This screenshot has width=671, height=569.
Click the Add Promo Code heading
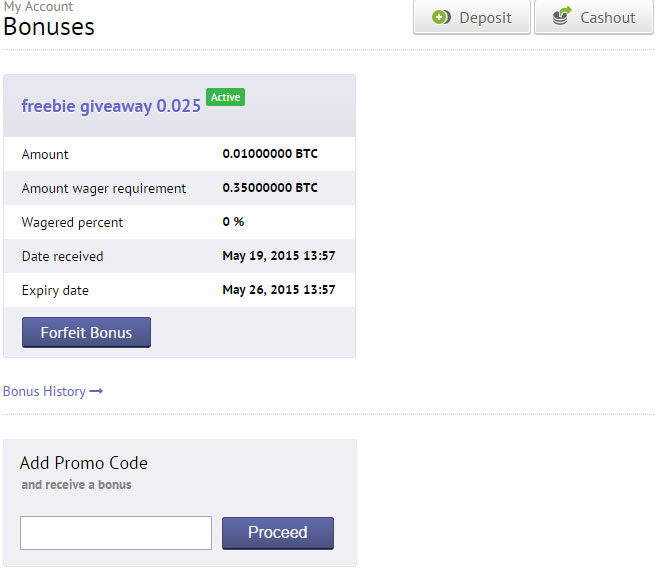point(84,463)
